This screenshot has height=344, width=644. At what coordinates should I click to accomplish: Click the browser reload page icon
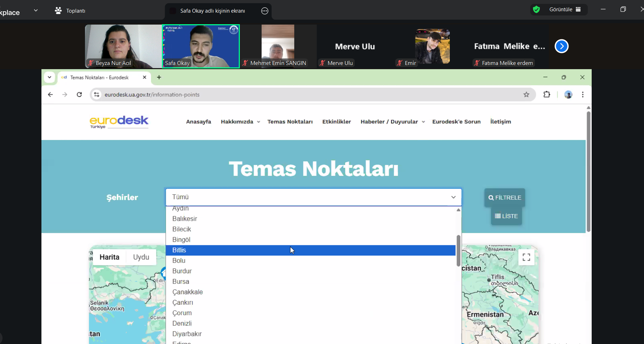79,94
